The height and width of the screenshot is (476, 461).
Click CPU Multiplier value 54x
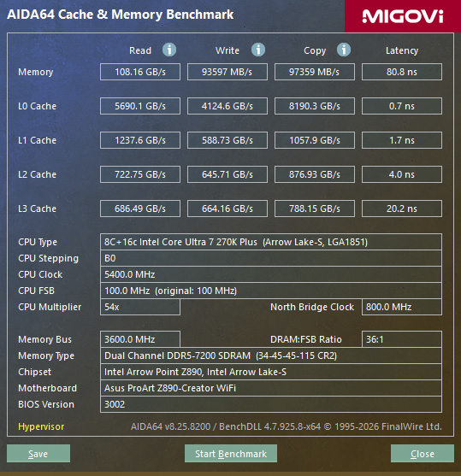point(140,307)
